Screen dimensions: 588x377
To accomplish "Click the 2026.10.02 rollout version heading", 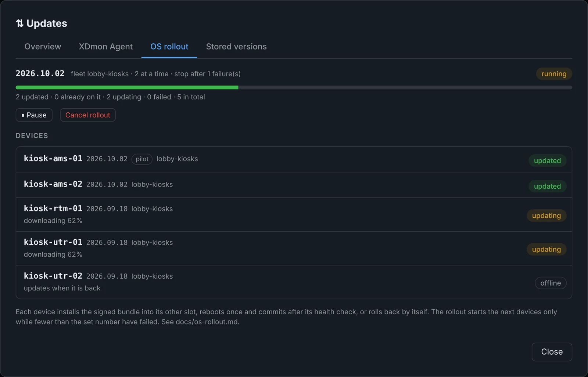I will [40, 73].
